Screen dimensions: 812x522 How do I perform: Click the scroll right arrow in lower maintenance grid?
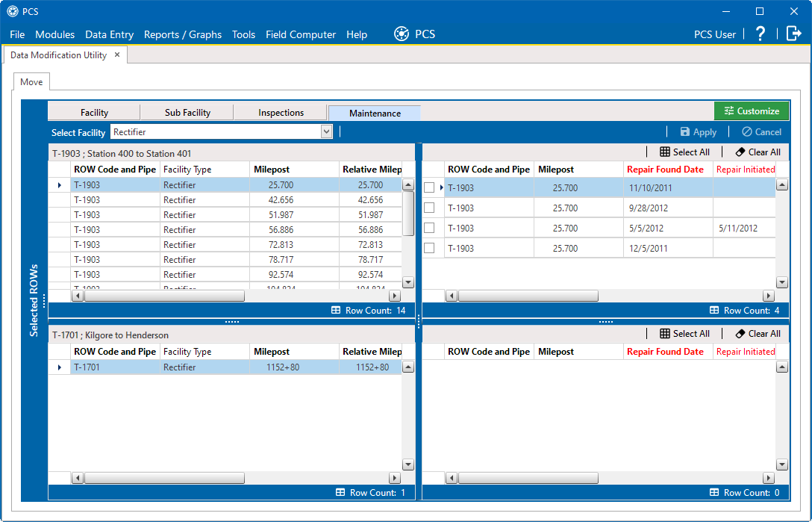click(x=769, y=478)
